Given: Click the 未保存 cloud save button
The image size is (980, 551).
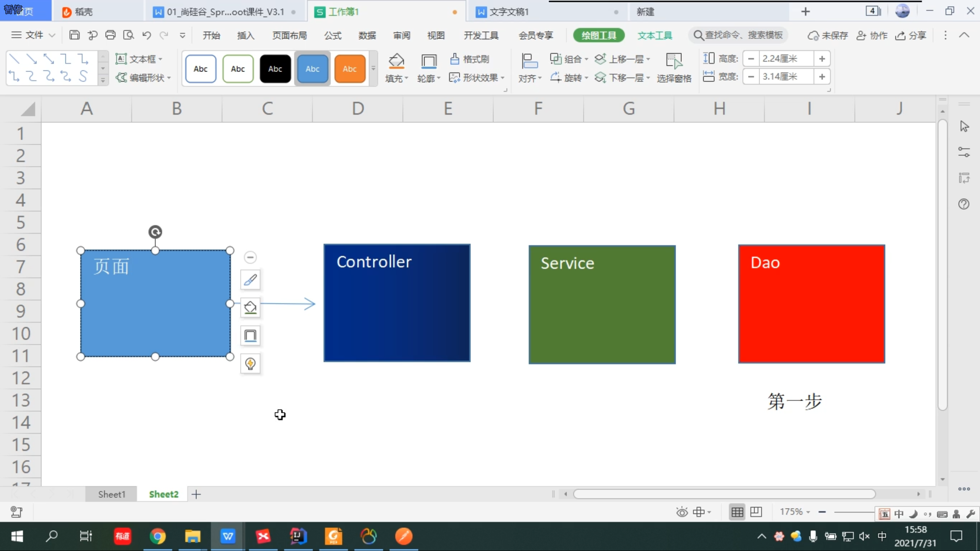Looking at the screenshot, I should point(828,36).
